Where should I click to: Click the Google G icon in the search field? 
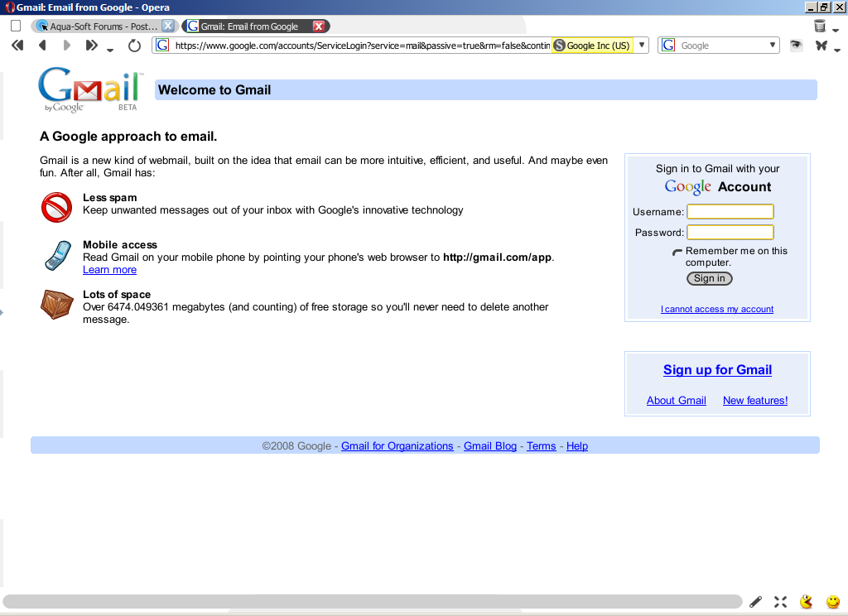(x=668, y=46)
